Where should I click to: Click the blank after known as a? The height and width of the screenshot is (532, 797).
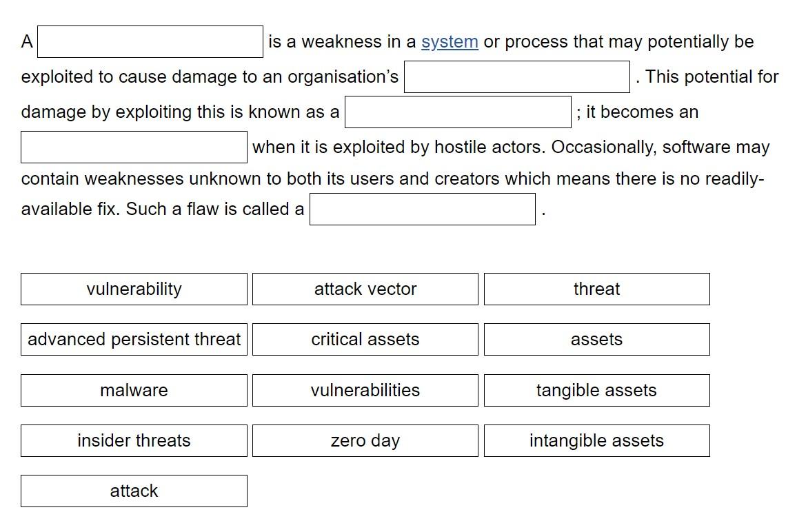pos(456,112)
